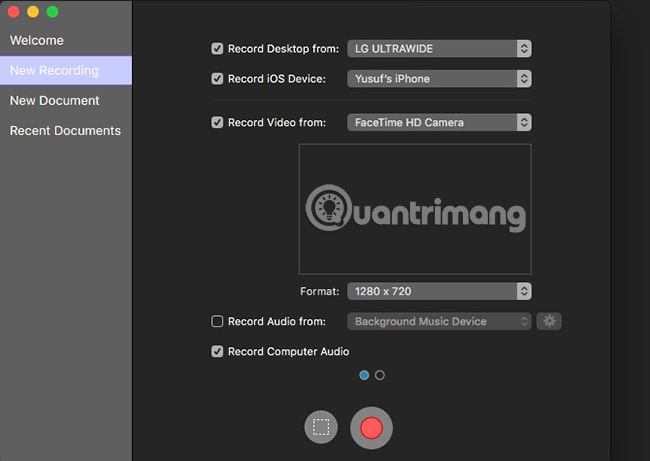Switch to the second page indicator dot
This screenshot has width=650, height=461.
coord(380,376)
